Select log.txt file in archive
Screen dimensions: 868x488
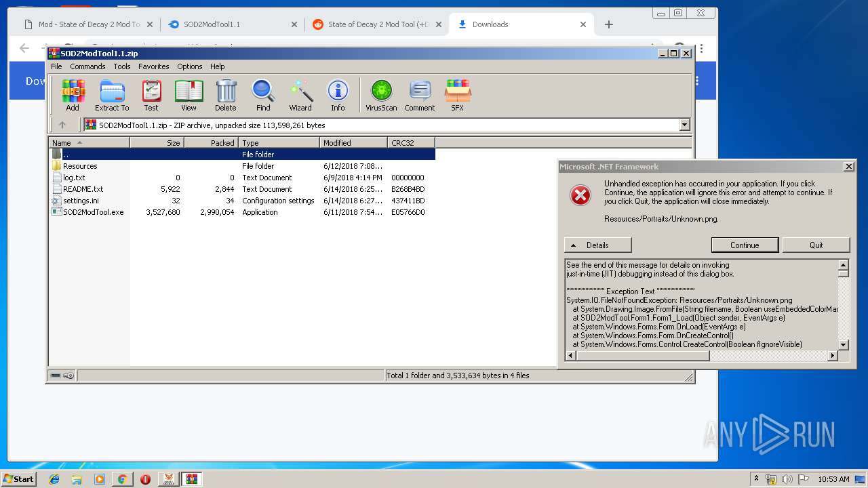241,178
